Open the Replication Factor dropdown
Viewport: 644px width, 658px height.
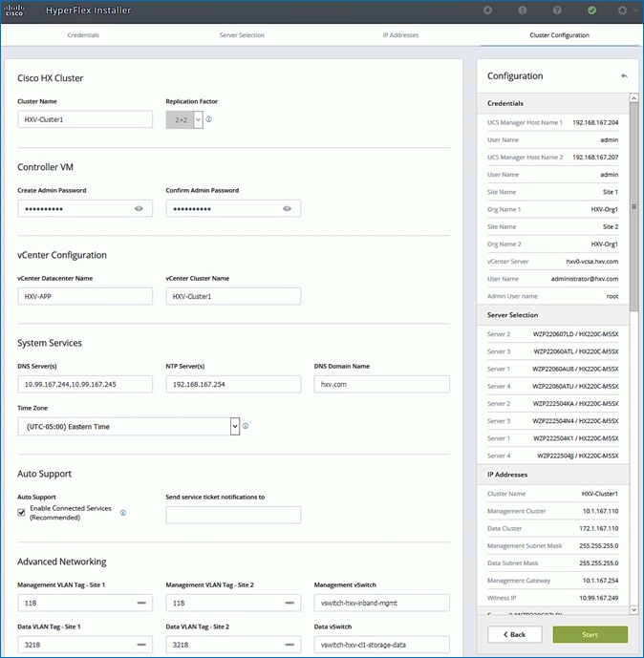coord(184,119)
